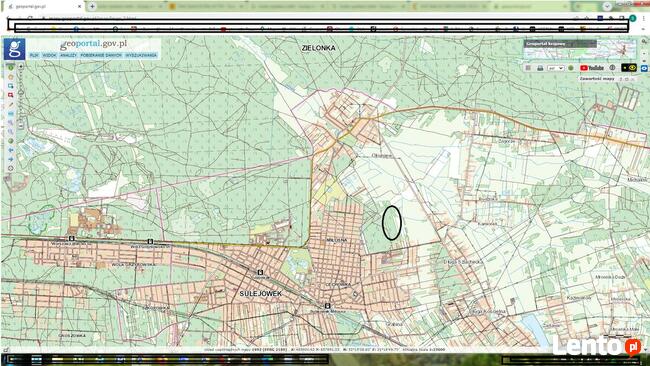Screen dimensions: 650x366
Task: Click the ZIELONKA map label
Action: [x=318, y=48]
